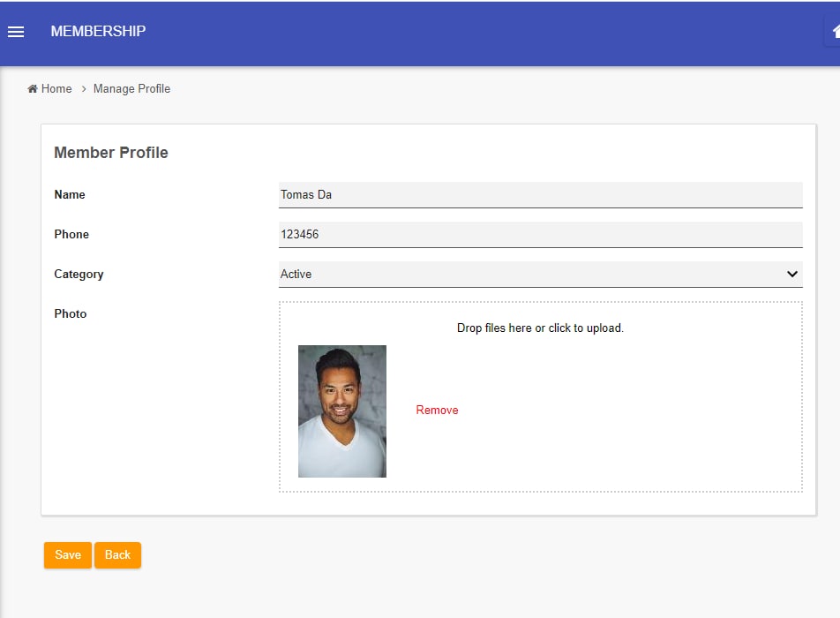Click Manage Profile breadcrumb
The width and height of the screenshot is (840, 618).
click(x=131, y=88)
